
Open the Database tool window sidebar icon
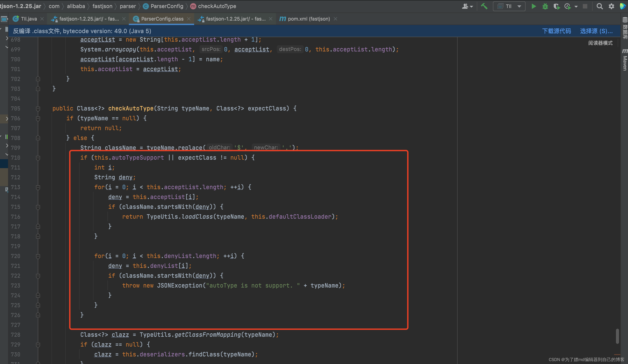click(x=625, y=28)
